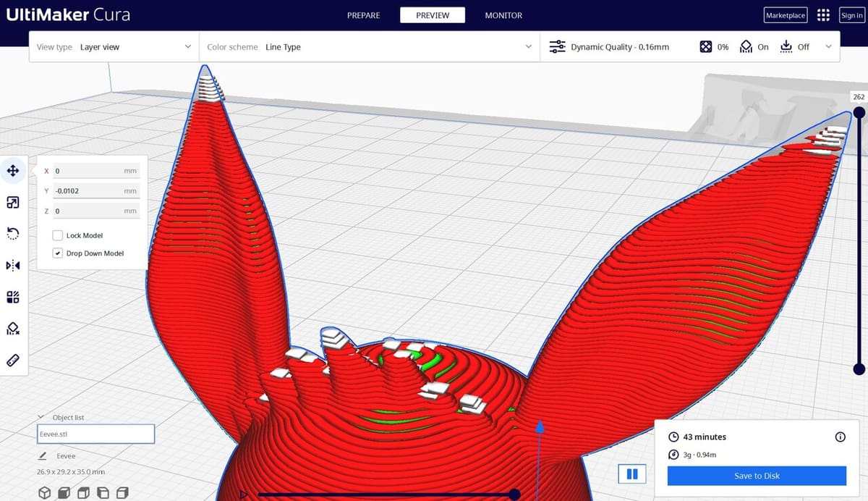The width and height of the screenshot is (868, 501).
Task: Click the 43 minutes print time text
Action: [x=705, y=437]
